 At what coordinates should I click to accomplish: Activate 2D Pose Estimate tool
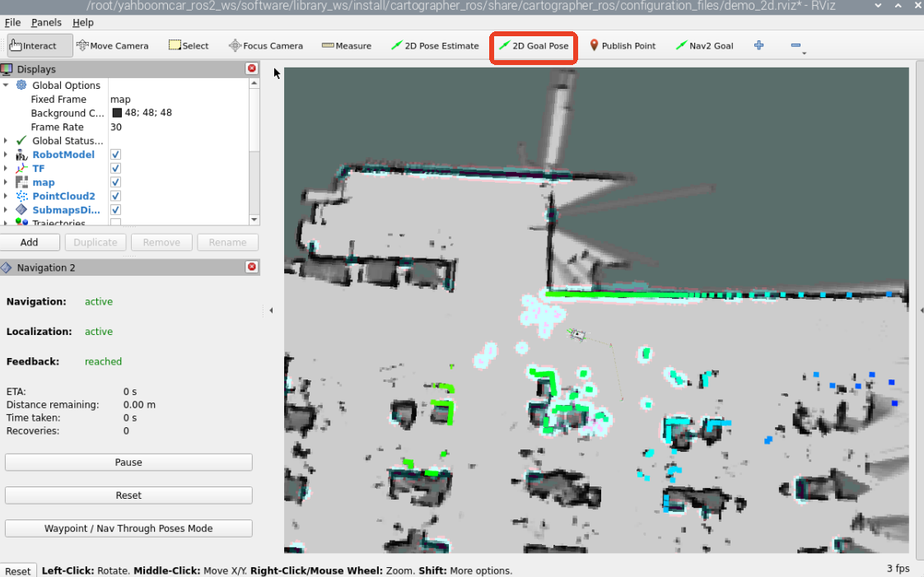(x=435, y=45)
